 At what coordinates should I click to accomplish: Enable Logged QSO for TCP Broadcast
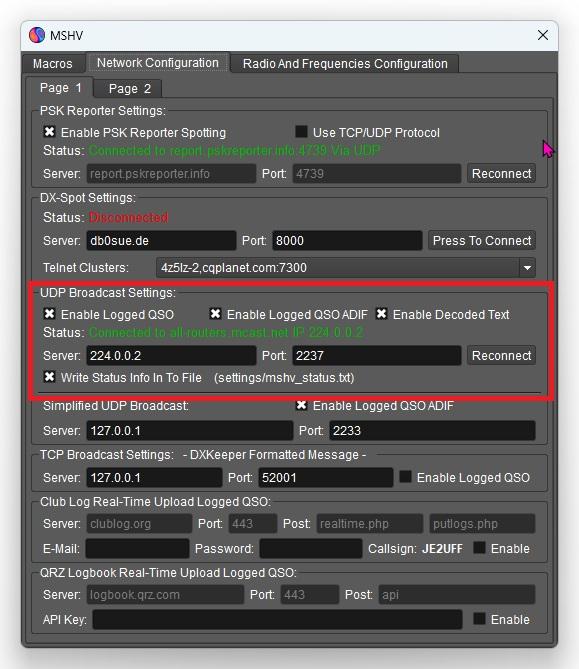405,477
